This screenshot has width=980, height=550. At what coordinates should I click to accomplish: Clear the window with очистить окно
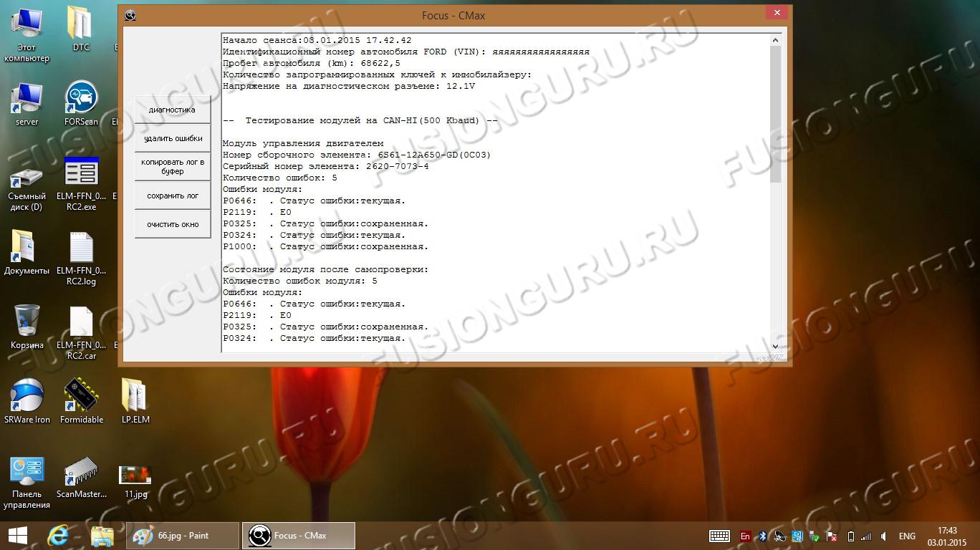pos(173,224)
